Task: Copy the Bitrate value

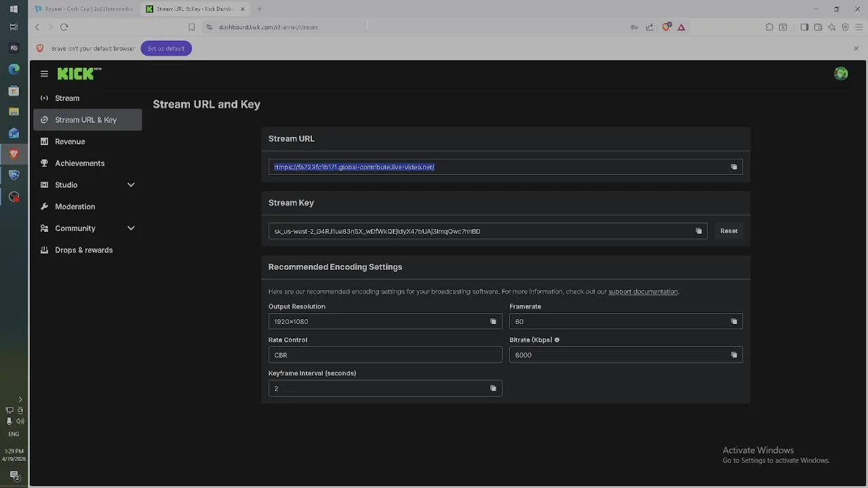Action: [x=734, y=355]
